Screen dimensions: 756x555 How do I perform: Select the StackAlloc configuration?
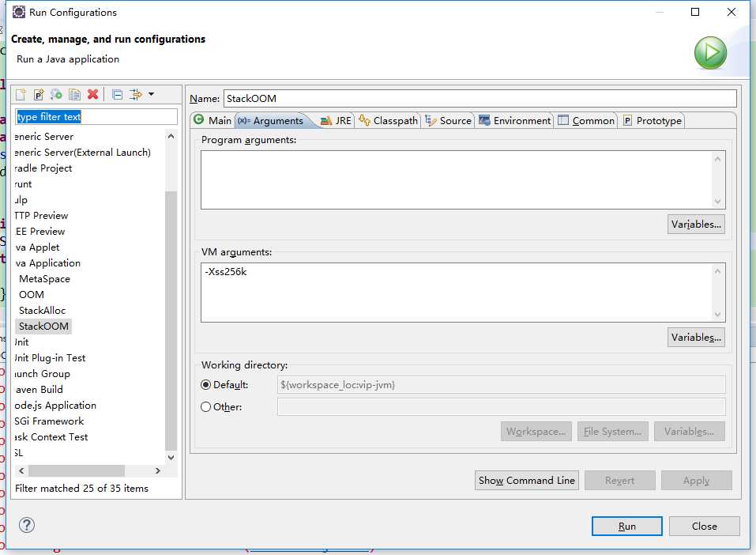pos(42,311)
